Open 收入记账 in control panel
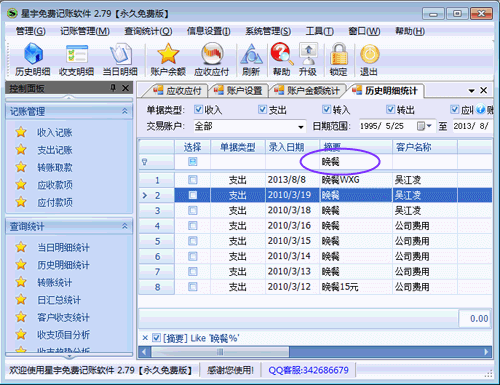The image size is (500, 385). (55, 132)
